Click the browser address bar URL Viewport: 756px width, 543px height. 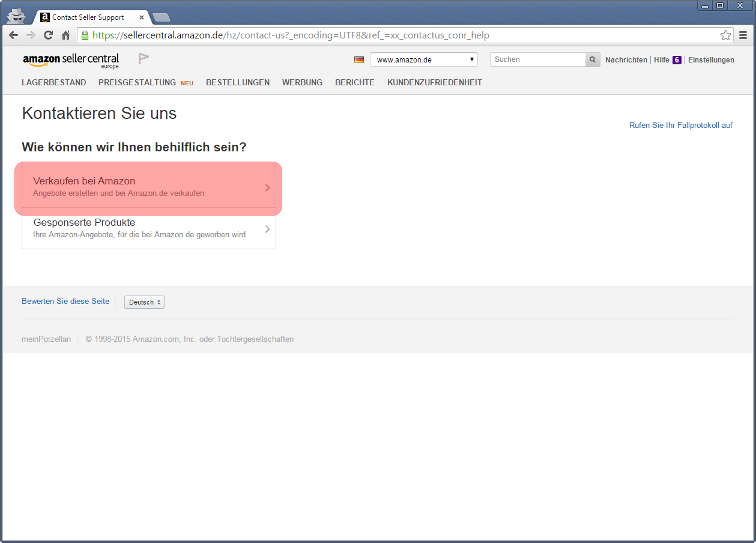tap(291, 35)
